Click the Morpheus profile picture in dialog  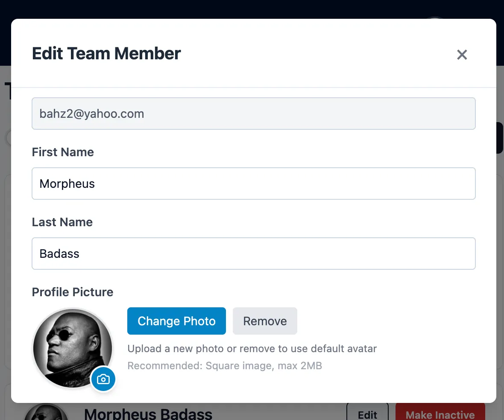[x=73, y=348]
